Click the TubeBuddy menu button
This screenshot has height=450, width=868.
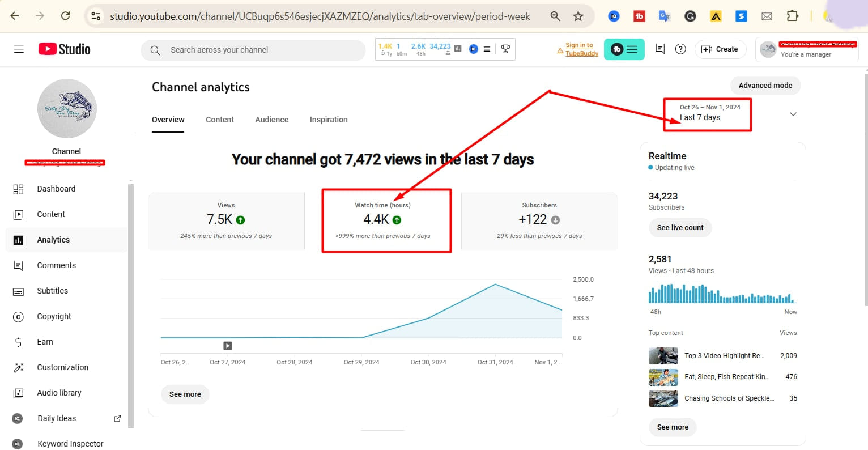click(x=624, y=49)
